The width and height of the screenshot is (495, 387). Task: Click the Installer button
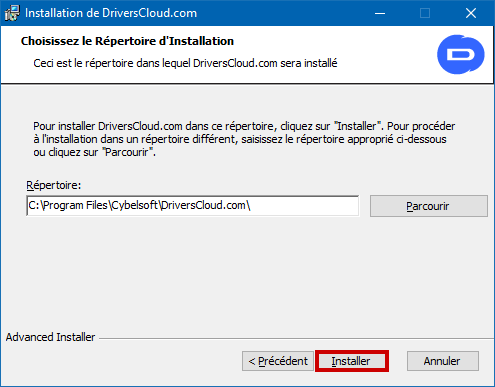click(352, 361)
